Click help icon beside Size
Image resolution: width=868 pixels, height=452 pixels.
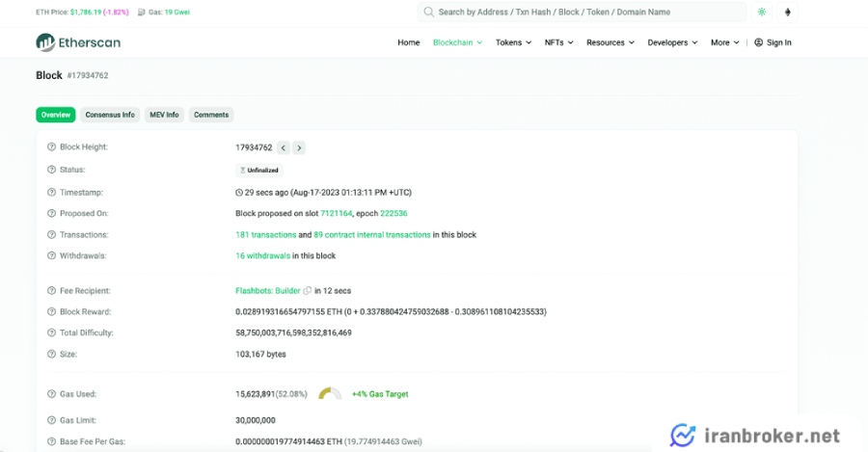[51, 354]
